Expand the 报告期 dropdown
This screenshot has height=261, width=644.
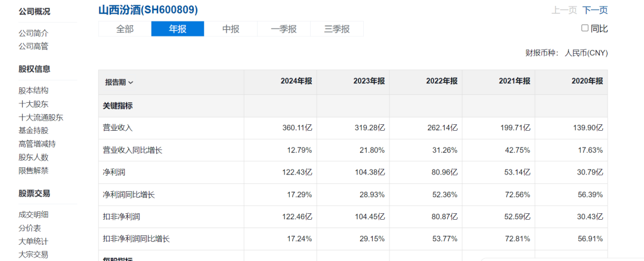click(119, 82)
